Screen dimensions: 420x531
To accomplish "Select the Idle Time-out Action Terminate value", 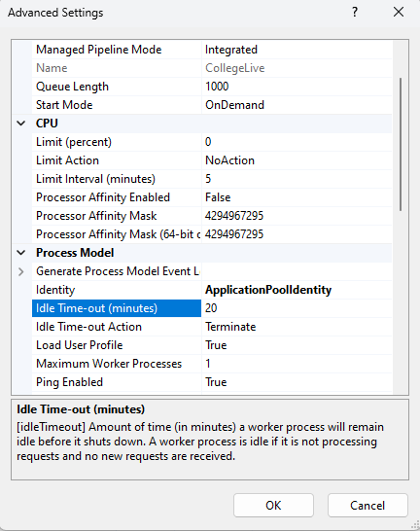I will tap(297, 327).
